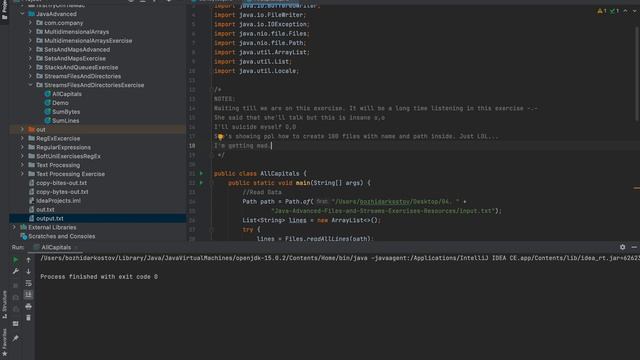Expand MultidimensionalArraysExercise package
The height and width of the screenshot is (360, 640).
[x=31, y=40]
